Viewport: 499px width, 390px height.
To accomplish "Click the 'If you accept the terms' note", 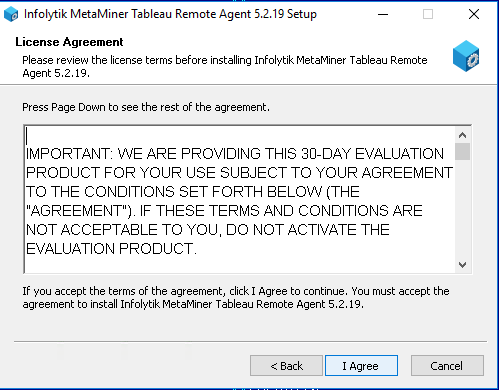I will pyautogui.click(x=236, y=297).
